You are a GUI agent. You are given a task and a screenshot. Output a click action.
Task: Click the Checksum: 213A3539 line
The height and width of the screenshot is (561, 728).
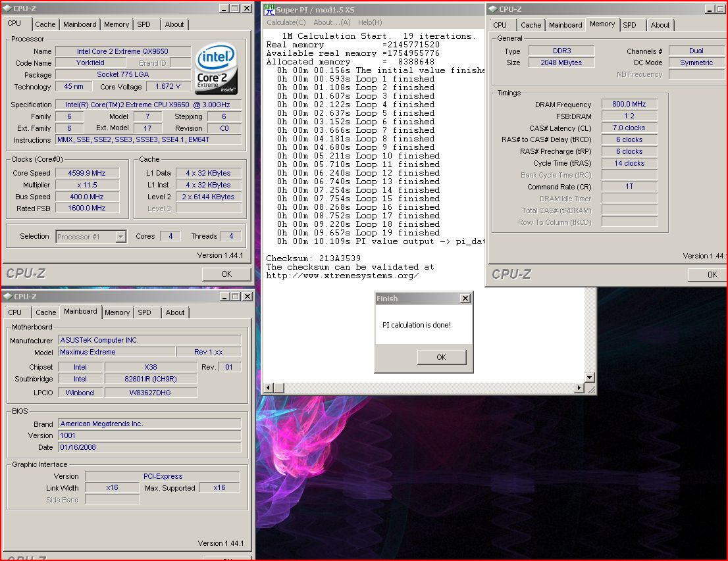[x=313, y=258]
